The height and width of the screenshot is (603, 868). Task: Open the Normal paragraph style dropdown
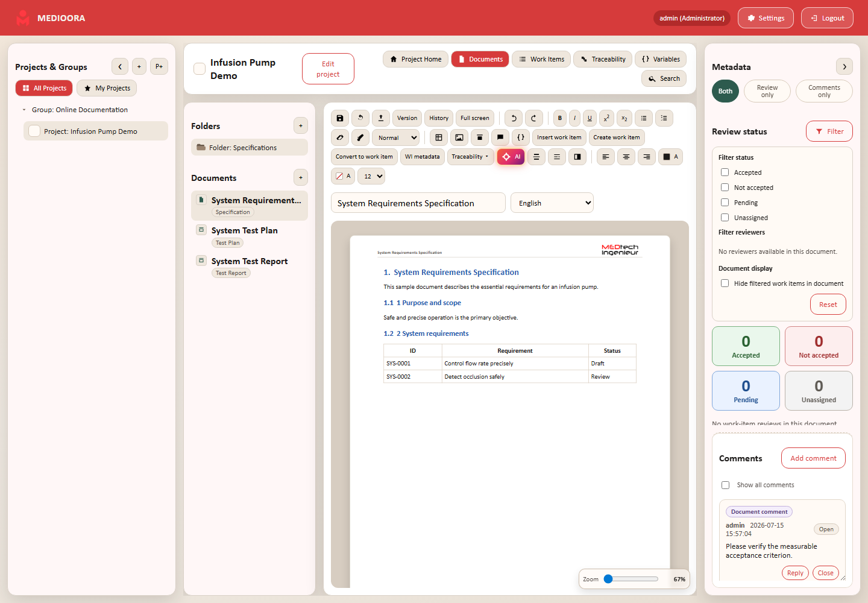[x=395, y=137]
